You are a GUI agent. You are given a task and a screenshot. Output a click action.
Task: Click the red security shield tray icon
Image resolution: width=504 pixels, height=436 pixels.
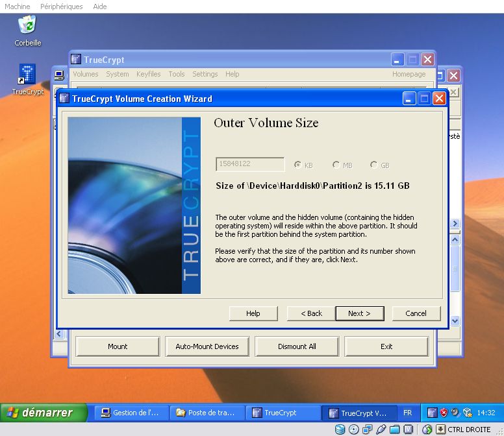444,412
